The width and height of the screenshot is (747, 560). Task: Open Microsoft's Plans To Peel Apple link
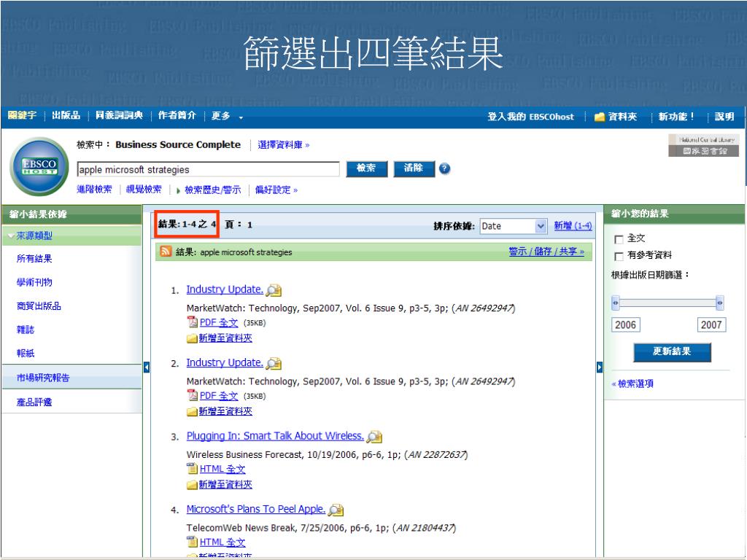click(x=255, y=509)
